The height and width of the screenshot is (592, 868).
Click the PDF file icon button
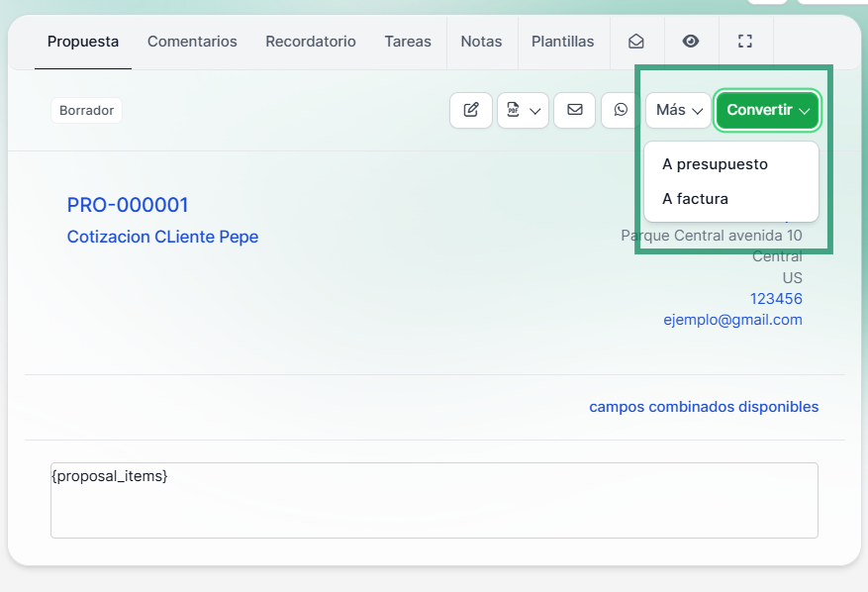513,110
